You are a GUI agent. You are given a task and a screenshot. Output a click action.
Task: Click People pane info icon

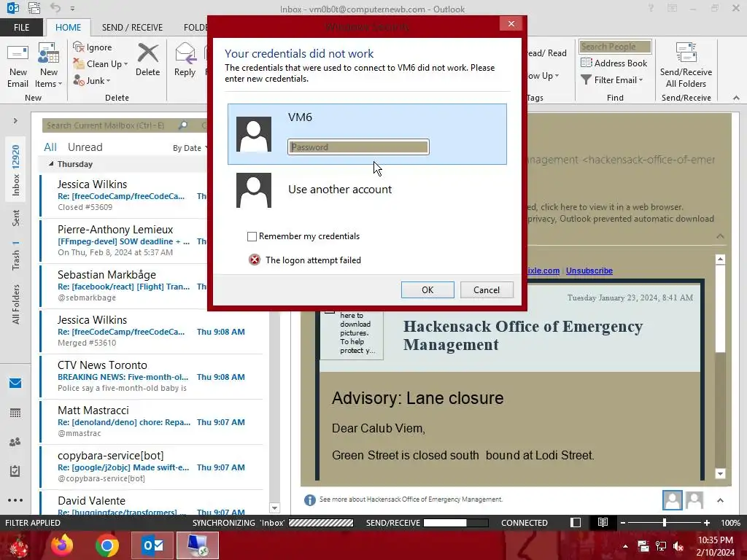(x=309, y=499)
